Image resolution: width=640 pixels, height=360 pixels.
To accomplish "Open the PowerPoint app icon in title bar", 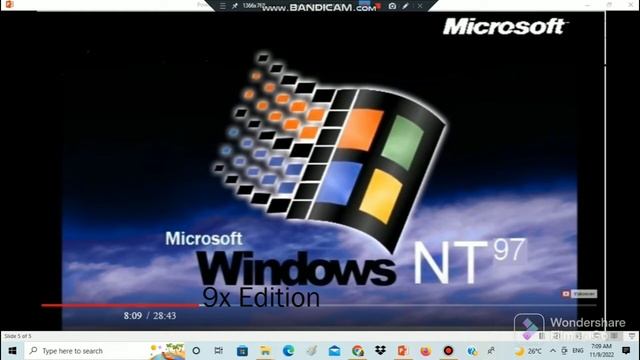I will (x=9, y=4).
